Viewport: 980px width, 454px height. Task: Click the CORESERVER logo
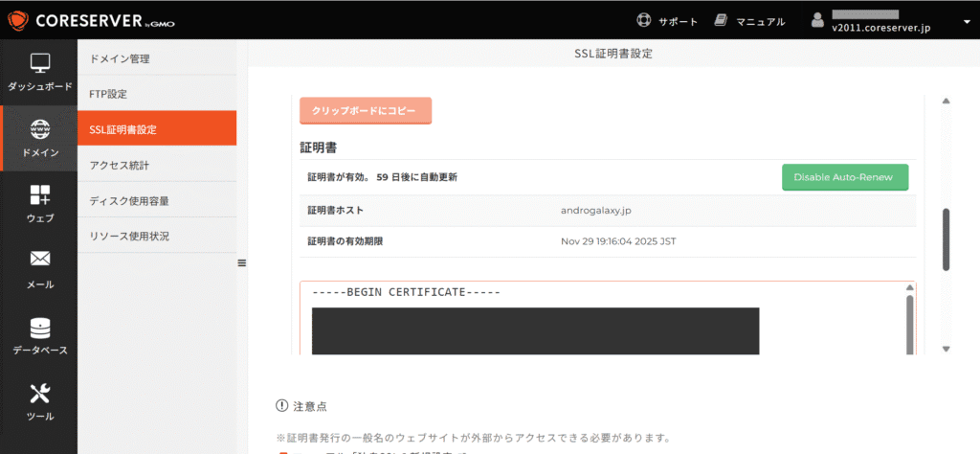(91, 21)
